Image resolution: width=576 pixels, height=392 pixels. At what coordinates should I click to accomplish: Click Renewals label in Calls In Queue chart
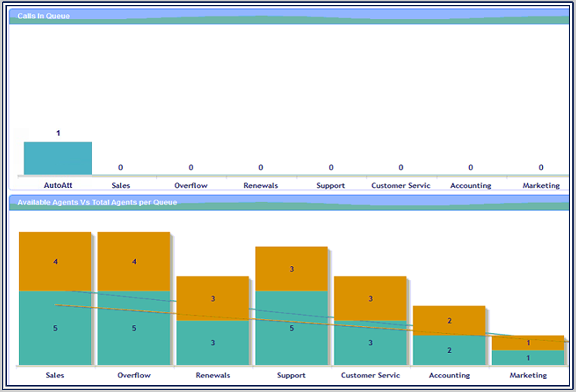(x=260, y=186)
